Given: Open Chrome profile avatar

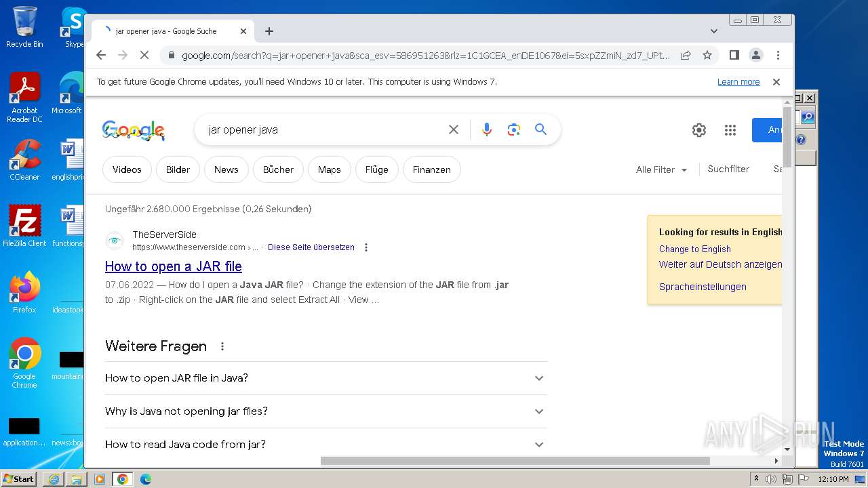Looking at the screenshot, I should tap(755, 55).
